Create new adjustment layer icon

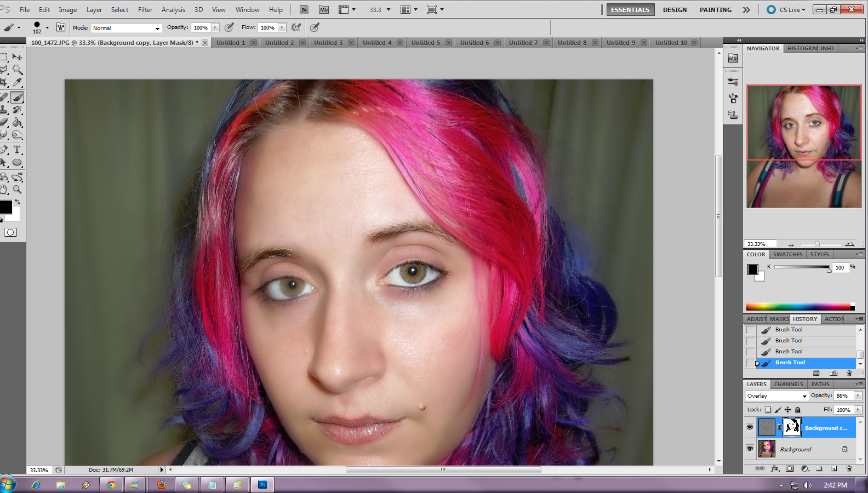804,468
